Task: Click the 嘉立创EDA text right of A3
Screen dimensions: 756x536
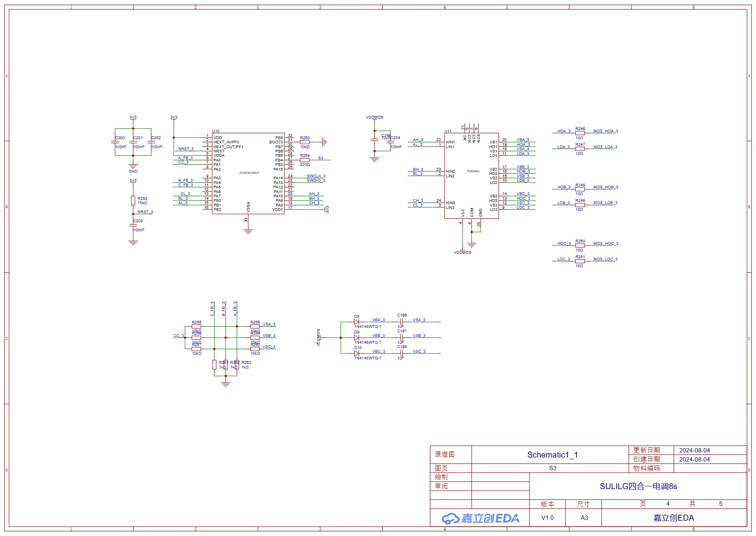Action: (674, 518)
